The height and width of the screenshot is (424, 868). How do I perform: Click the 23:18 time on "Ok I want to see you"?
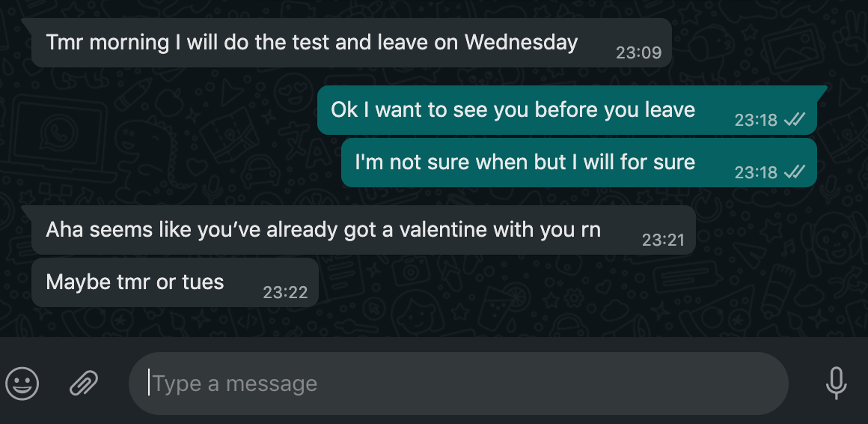[x=757, y=120]
